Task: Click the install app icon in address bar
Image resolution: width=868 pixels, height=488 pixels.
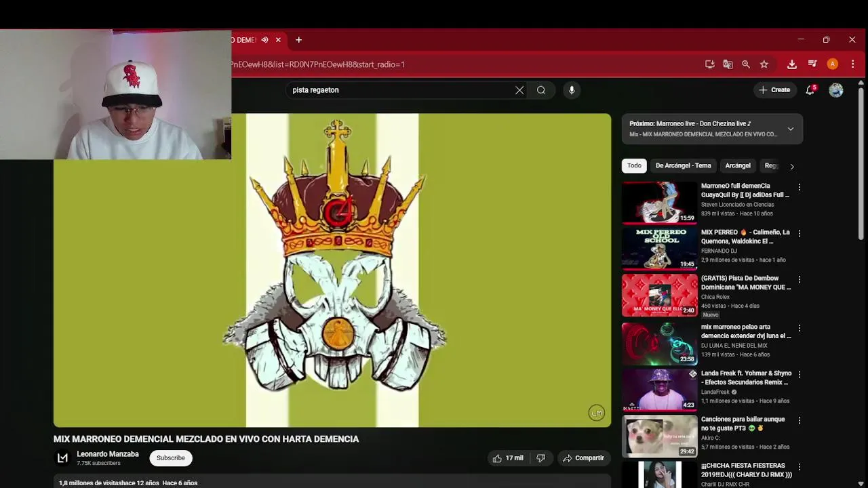Action: pos(710,64)
